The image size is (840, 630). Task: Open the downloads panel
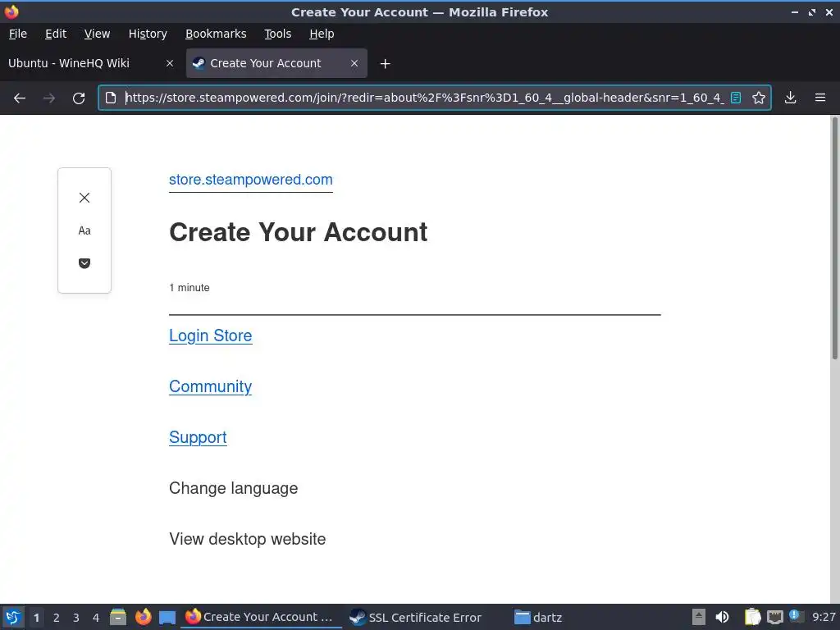coord(791,98)
